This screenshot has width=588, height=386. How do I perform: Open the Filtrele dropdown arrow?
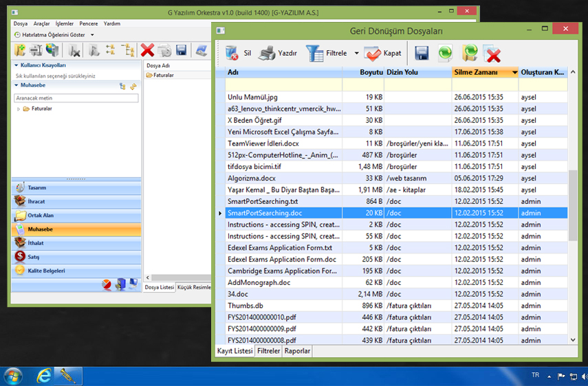356,54
